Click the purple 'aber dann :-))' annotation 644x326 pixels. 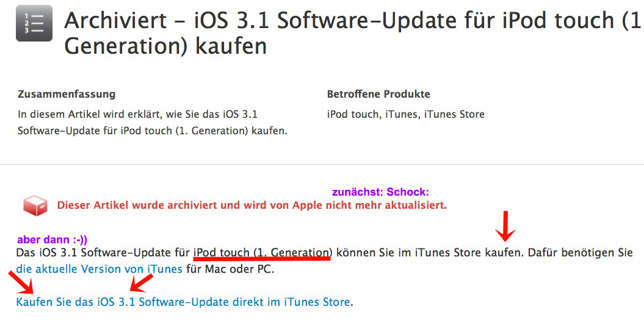click(52, 239)
